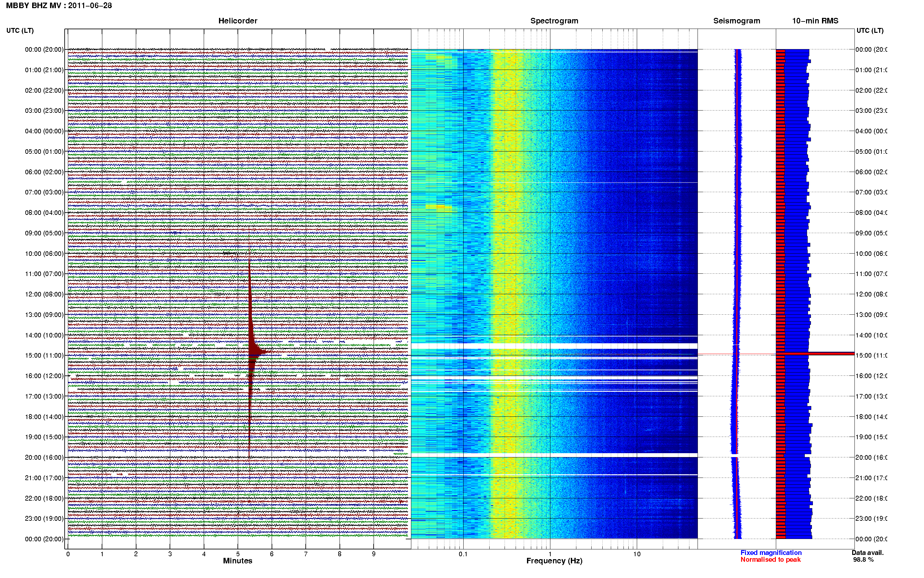Click '16:00 (12:00)' on the left time axis

[x=44, y=376]
